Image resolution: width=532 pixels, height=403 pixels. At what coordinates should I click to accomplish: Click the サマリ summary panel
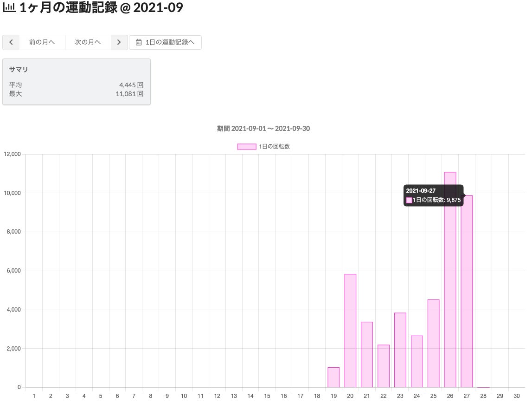(77, 82)
